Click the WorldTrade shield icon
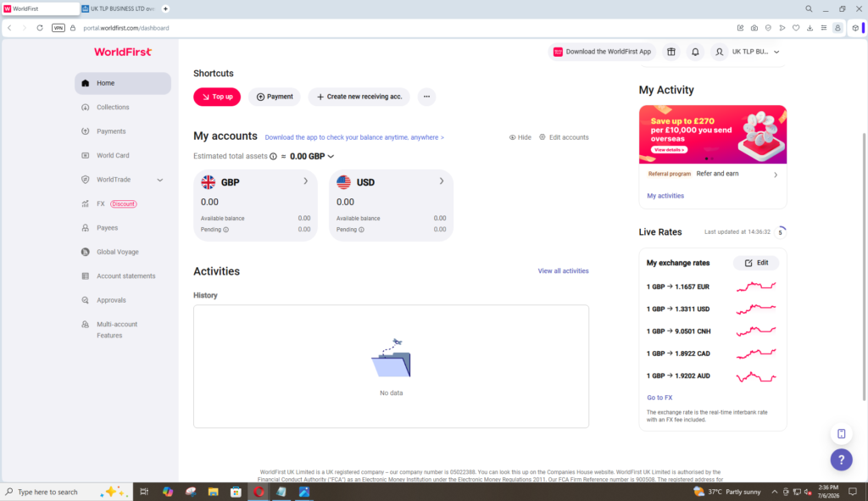This screenshot has height=501, width=868. 86,180
